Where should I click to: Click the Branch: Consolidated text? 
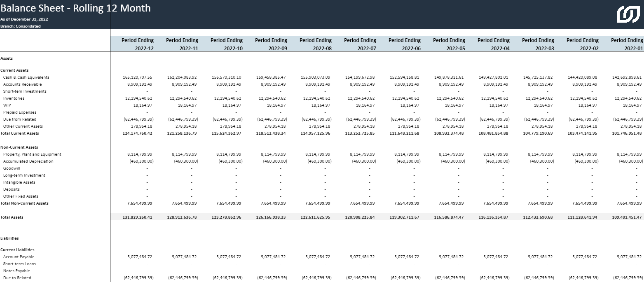pyautogui.click(x=21, y=26)
